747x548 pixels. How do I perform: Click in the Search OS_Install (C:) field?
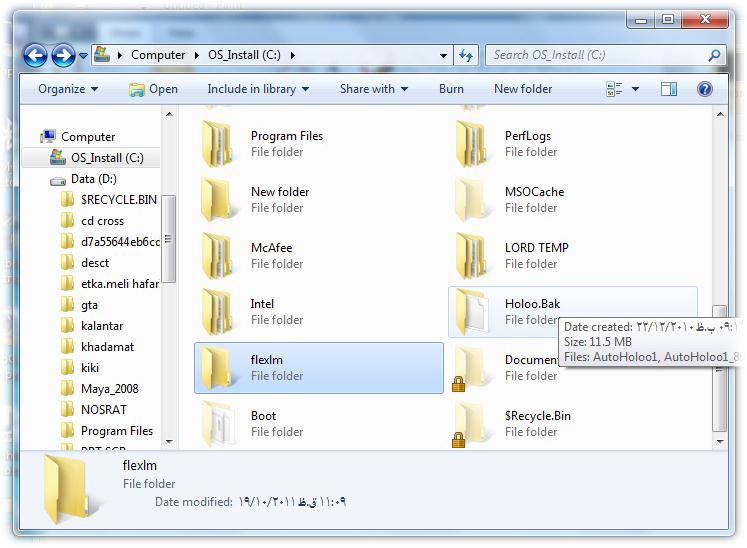(x=595, y=56)
